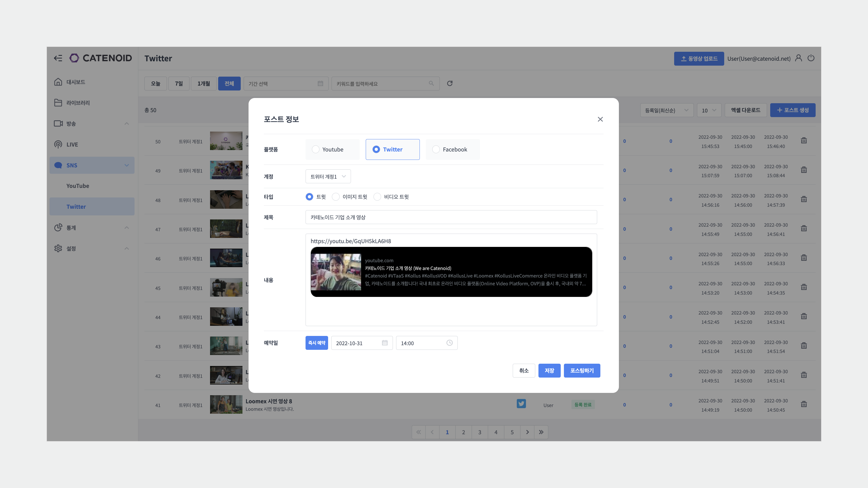Delete post 50 with trash icon
This screenshot has width=868, height=488.
[x=804, y=141]
